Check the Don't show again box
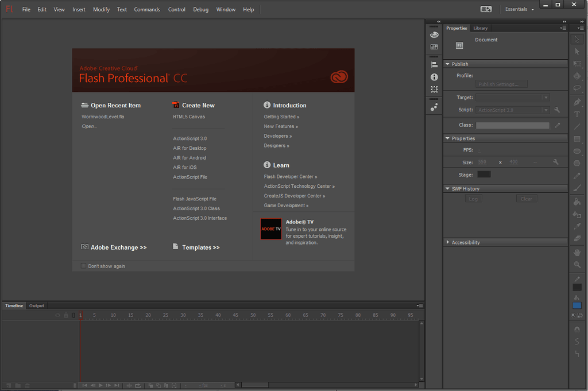The image size is (588, 391). pos(83,266)
